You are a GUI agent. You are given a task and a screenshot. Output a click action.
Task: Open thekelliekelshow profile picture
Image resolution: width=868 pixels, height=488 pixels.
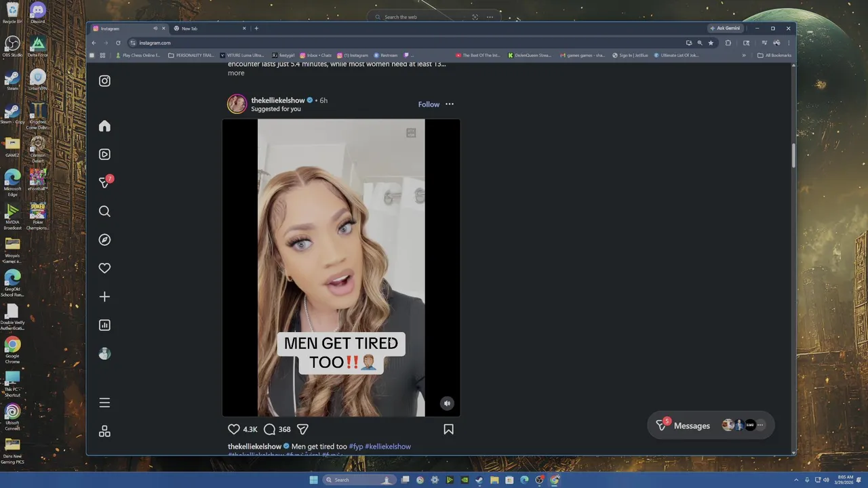237,104
